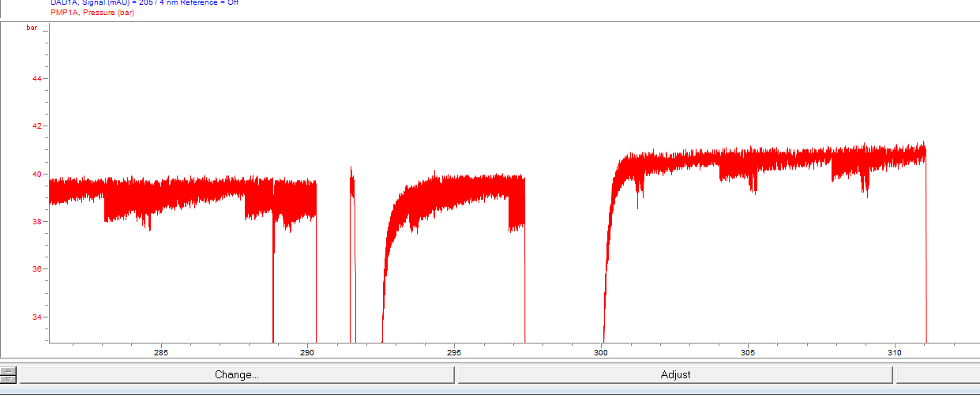
Task: Click the 44 pressure axis label
Action: coord(36,79)
